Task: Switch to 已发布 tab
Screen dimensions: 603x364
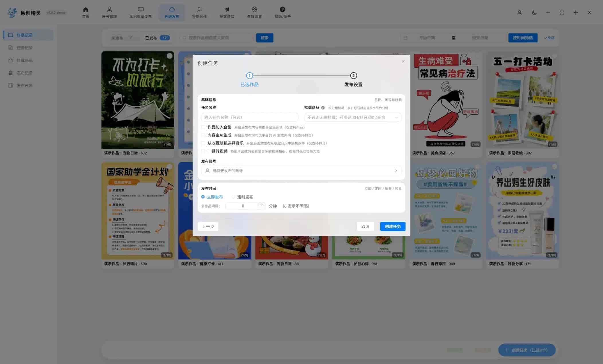Action: pyautogui.click(x=157, y=38)
